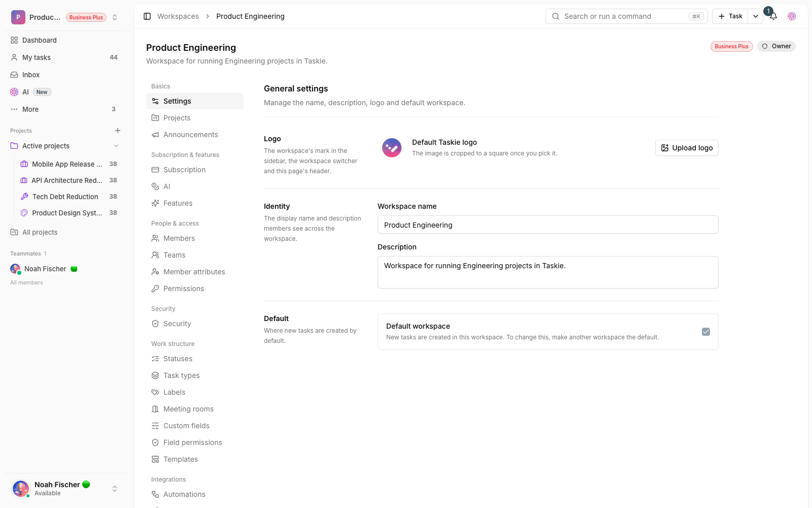Open AI item marked New
Image resolution: width=812 pixels, height=508 pixels.
pos(65,92)
